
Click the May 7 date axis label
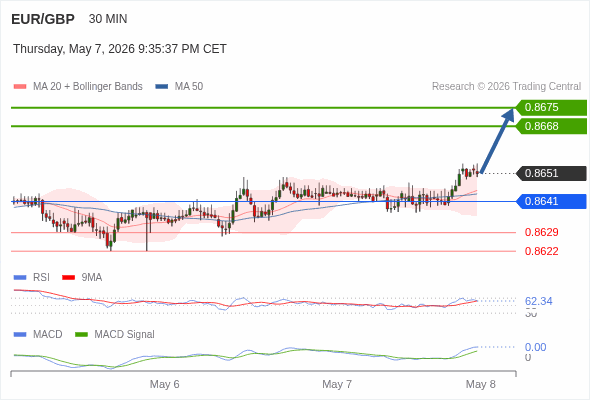[x=337, y=384]
